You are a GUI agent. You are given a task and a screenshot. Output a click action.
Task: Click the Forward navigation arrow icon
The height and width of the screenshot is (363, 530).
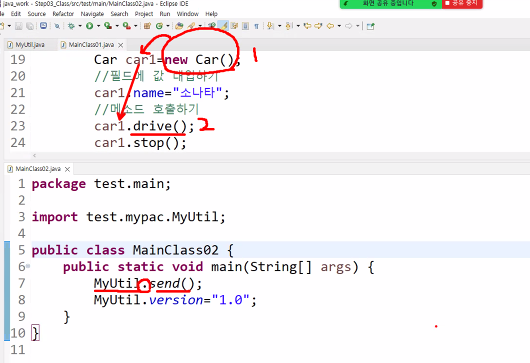pos(348,26)
